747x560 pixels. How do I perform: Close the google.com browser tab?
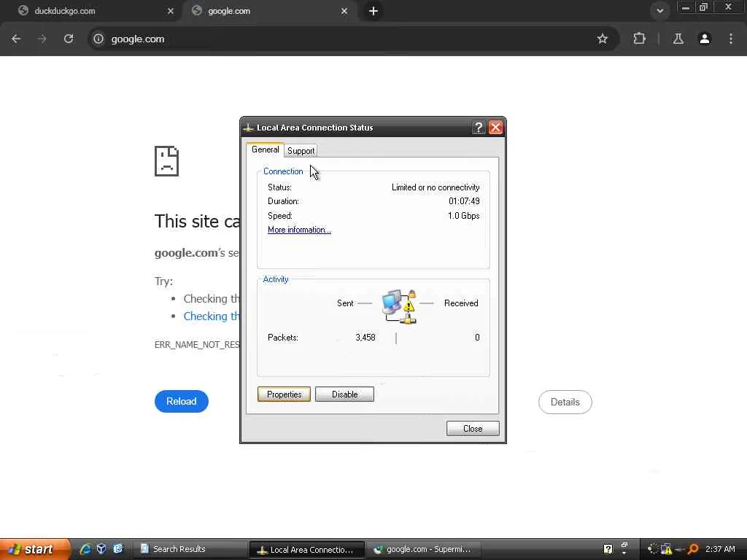(x=344, y=11)
